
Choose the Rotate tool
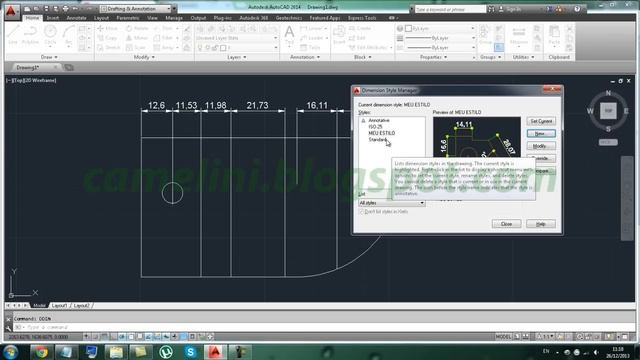(137, 29)
